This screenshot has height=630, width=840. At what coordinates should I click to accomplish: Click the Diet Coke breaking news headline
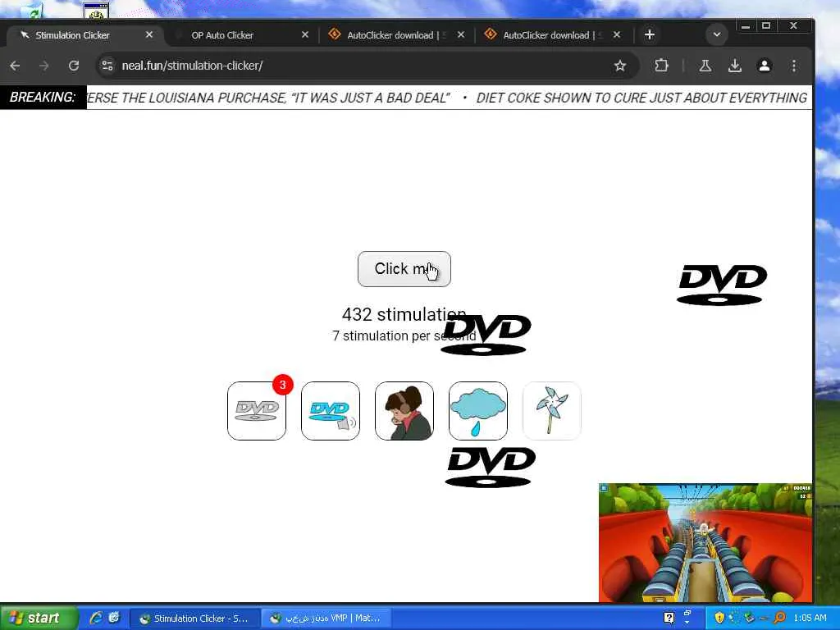(x=641, y=98)
